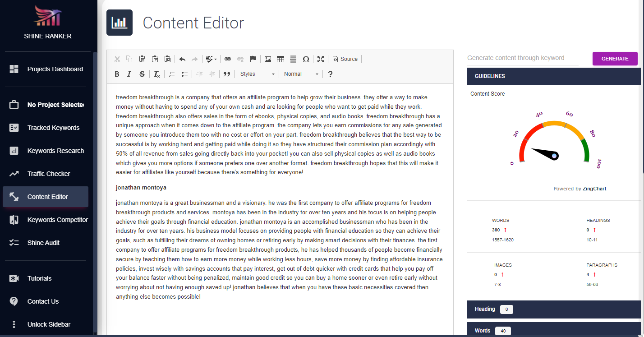Click the IMAGES range 7-8
644x337 pixels.
point(498,284)
